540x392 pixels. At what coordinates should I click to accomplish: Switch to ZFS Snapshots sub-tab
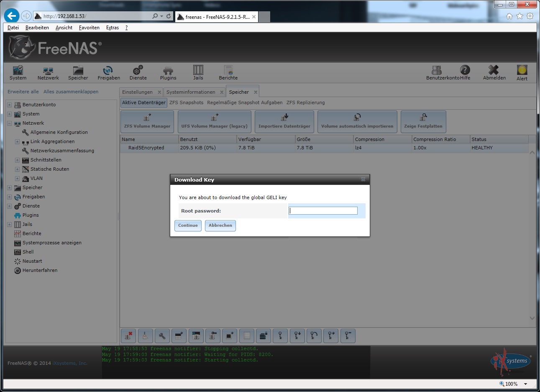186,102
